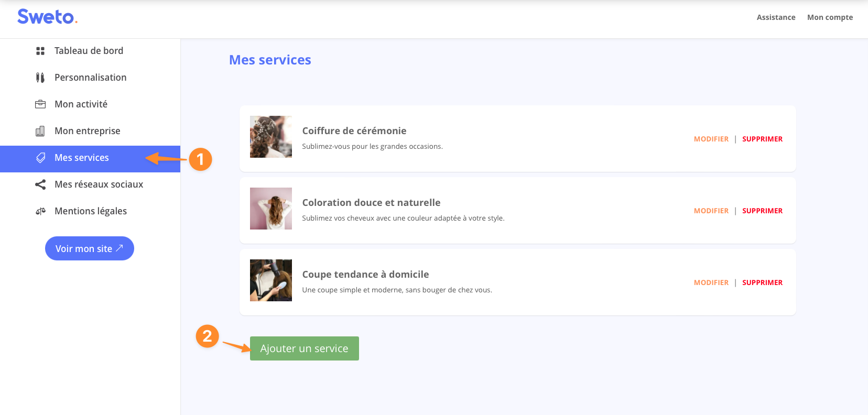Click the Personnalisation brush icon
Viewport: 868px width, 415px height.
click(x=40, y=78)
